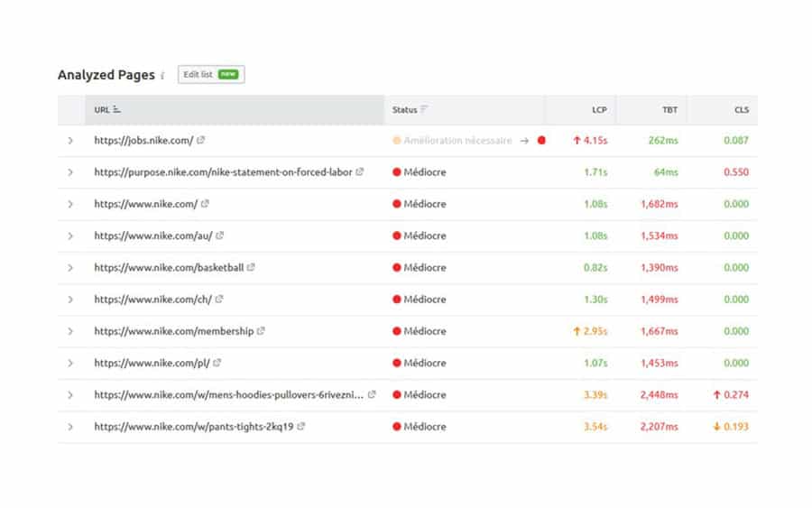Click Médiocre status in nike.com/basketball row
This screenshot has width=812, height=508.
point(425,268)
